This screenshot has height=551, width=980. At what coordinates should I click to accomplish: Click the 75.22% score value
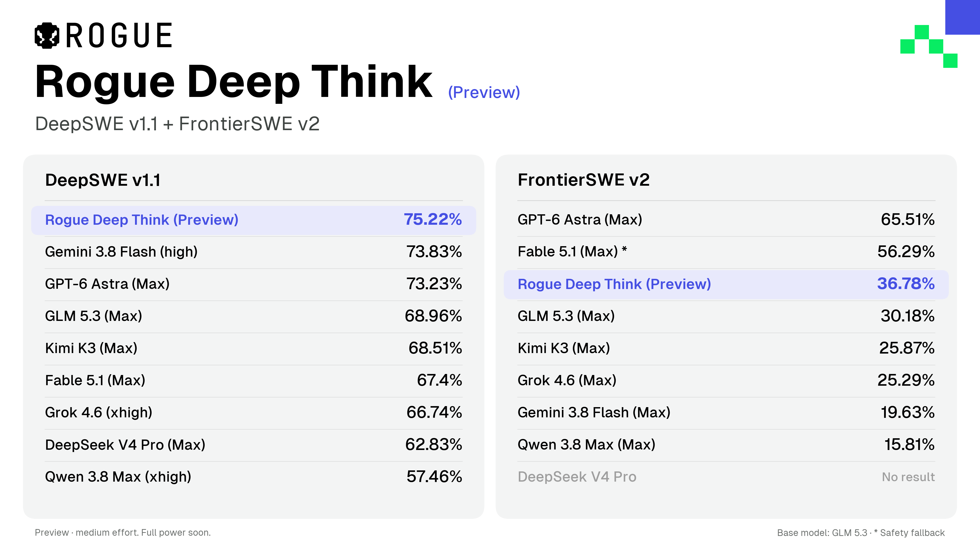coord(433,219)
